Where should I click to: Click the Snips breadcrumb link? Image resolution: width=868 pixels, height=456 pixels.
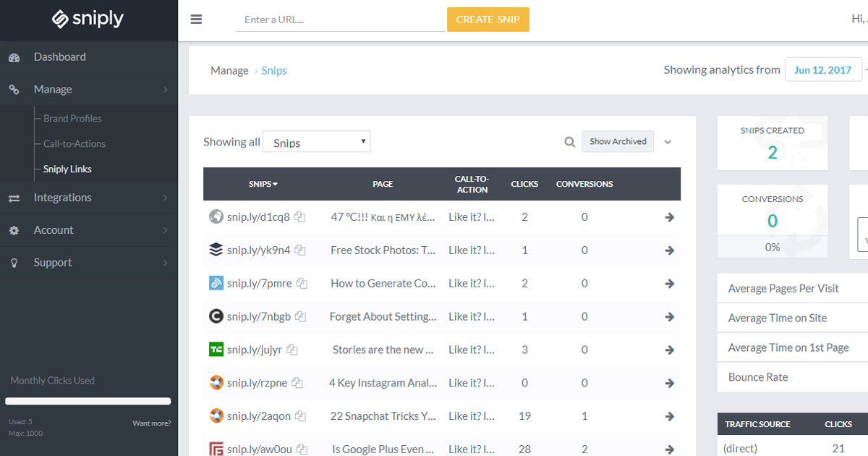(x=274, y=71)
